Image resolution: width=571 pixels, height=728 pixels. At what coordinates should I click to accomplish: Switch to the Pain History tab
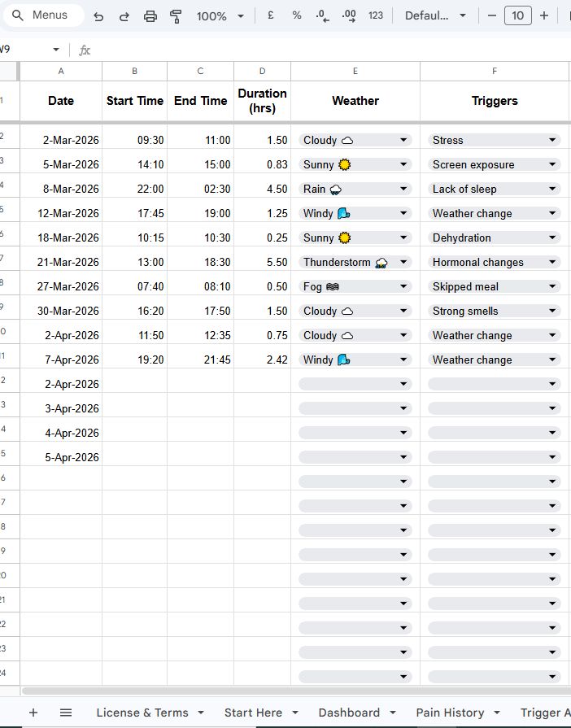tap(451, 713)
